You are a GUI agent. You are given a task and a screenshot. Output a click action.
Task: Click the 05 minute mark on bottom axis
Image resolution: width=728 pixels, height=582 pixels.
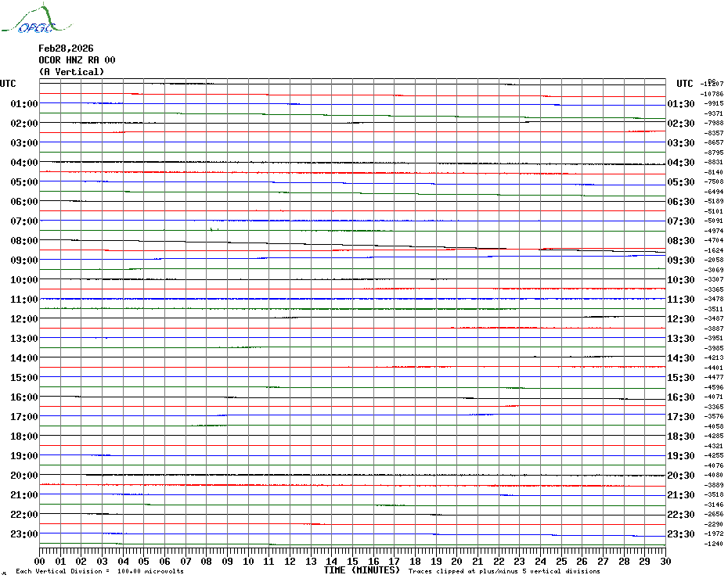(144, 561)
